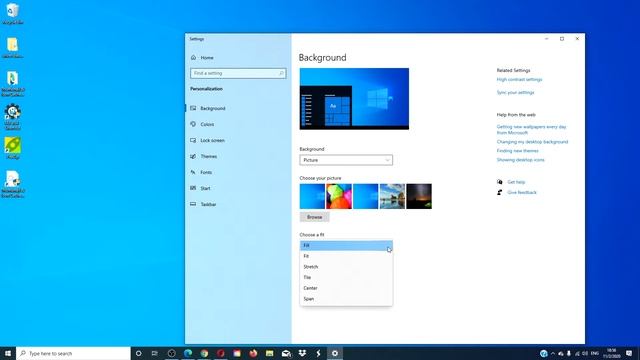
Task: Launch Microsoft Edge from the taskbar
Action: (188, 353)
